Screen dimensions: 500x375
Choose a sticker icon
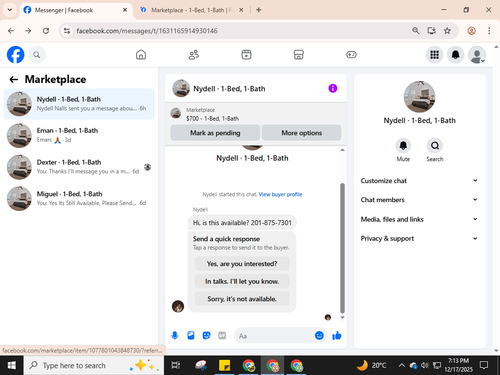[207, 335]
